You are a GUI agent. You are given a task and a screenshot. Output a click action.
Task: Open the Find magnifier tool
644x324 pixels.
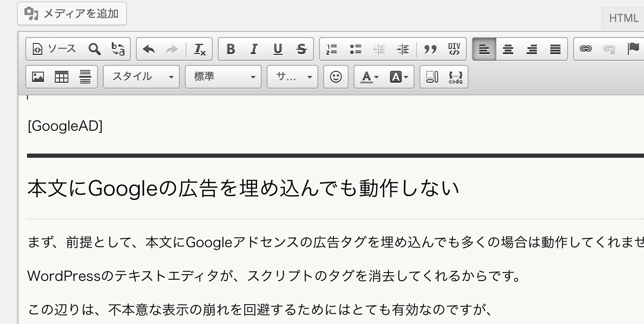pyautogui.click(x=95, y=49)
